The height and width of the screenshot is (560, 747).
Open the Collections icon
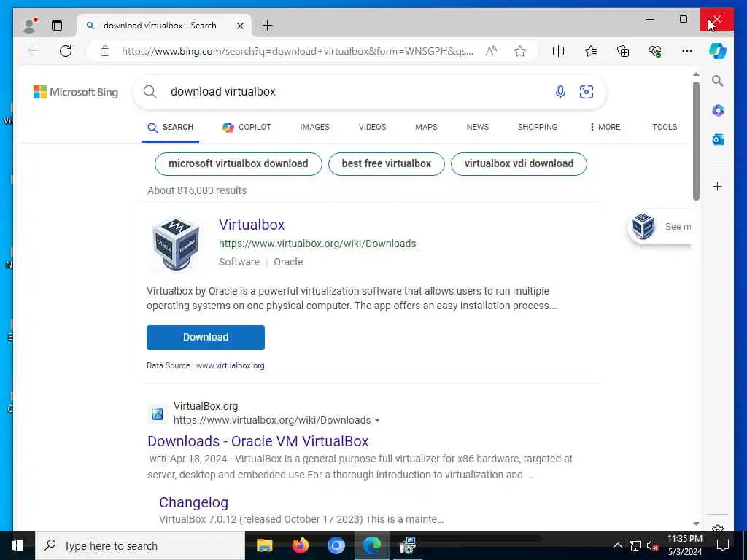[x=623, y=51]
